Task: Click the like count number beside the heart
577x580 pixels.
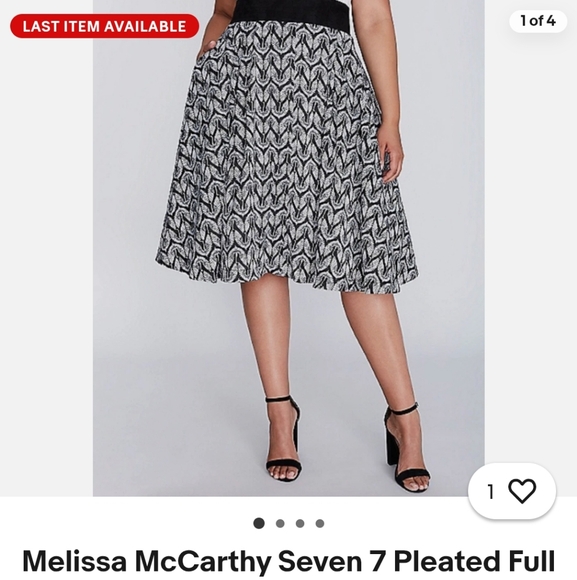Action: [x=491, y=492]
